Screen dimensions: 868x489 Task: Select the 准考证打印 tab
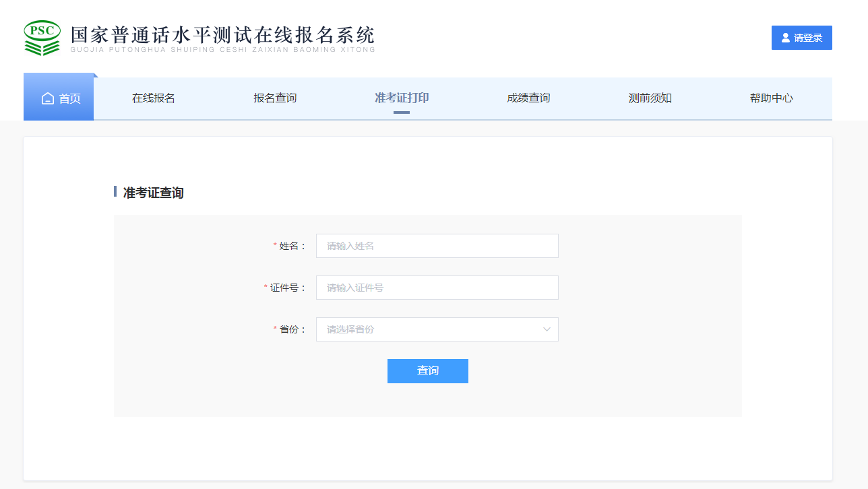(x=402, y=98)
